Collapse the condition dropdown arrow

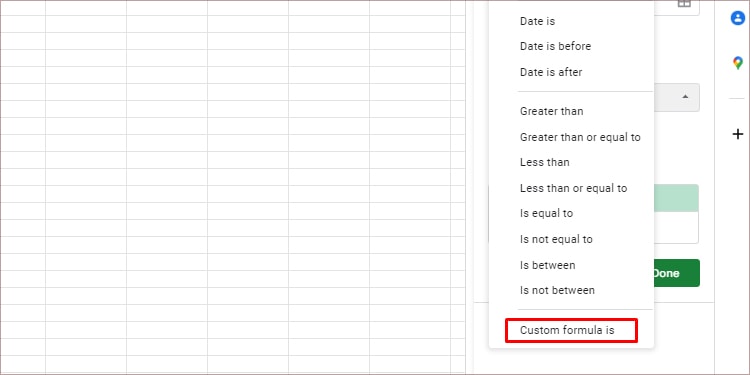pyautogui.click(x=685, y=97)
